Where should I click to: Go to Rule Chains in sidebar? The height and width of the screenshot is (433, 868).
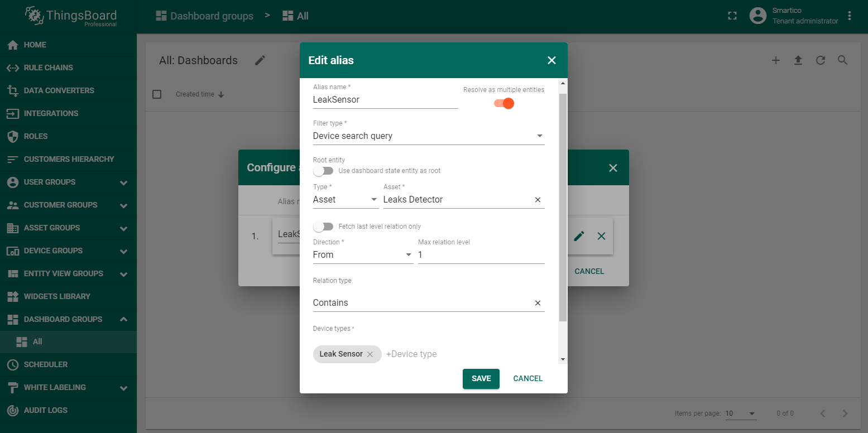[x=49, y=68]
